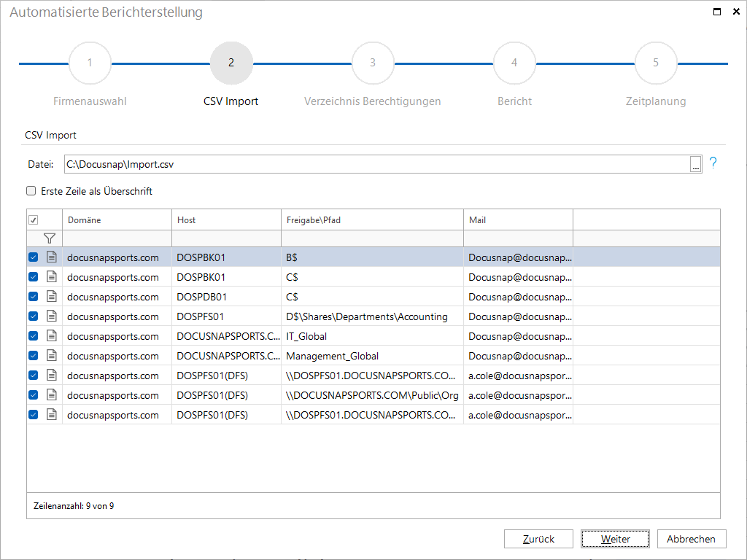Go to wizard step 1 Firmenauswahl

90,63
